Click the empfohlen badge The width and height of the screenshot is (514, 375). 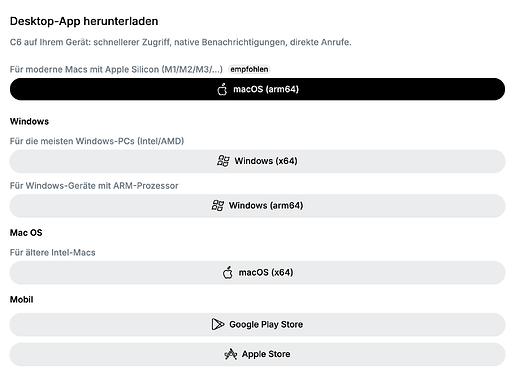point(249,69)
